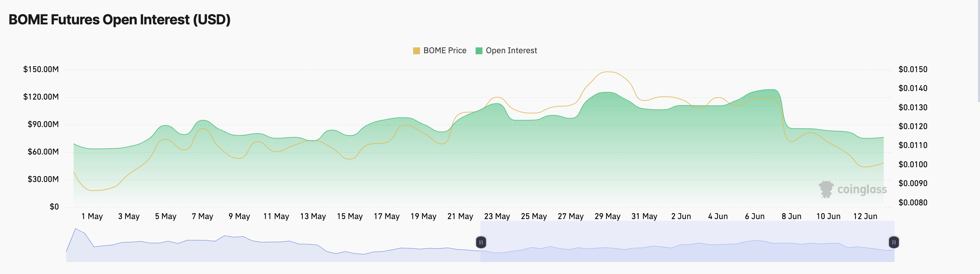Click the $120.00M left axis label
The width and height of the screenshot is (980, 274).
(41, 97)
